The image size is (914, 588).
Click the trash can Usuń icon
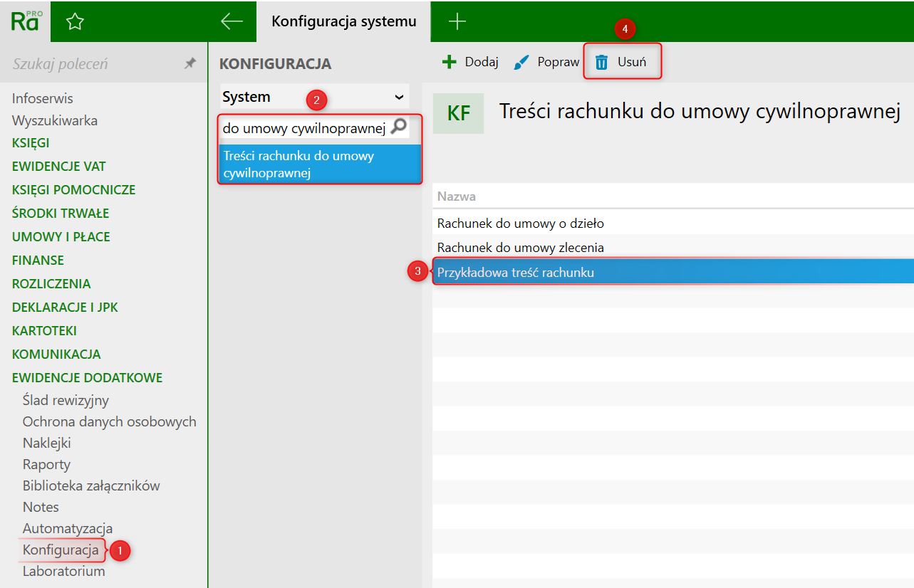602,62
